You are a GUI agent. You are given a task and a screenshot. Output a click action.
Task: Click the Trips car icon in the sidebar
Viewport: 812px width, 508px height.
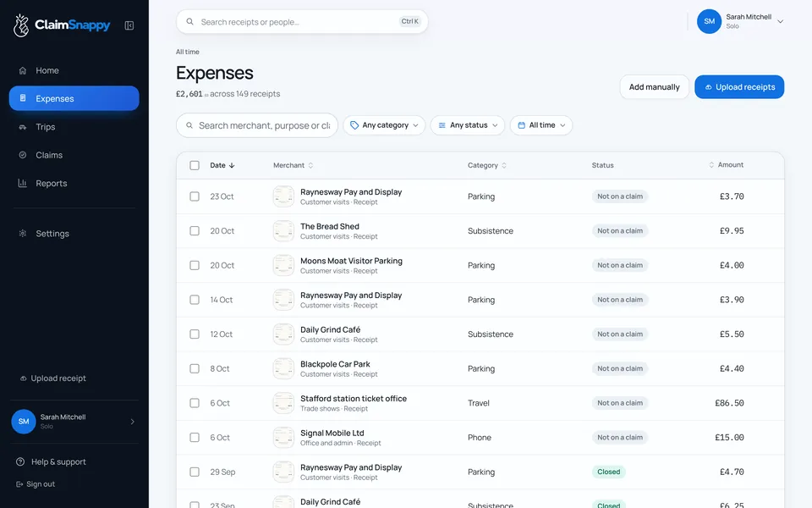[x=23, y=127]
